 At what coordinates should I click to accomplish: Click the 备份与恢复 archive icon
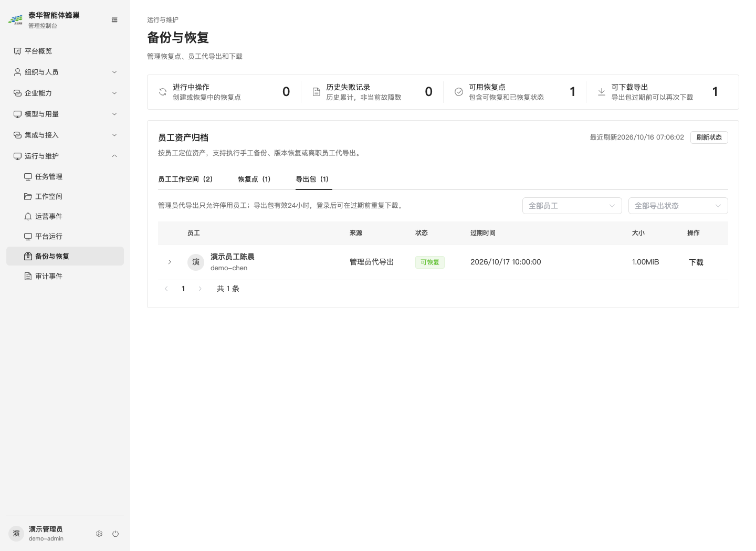[x=28, y=256]
